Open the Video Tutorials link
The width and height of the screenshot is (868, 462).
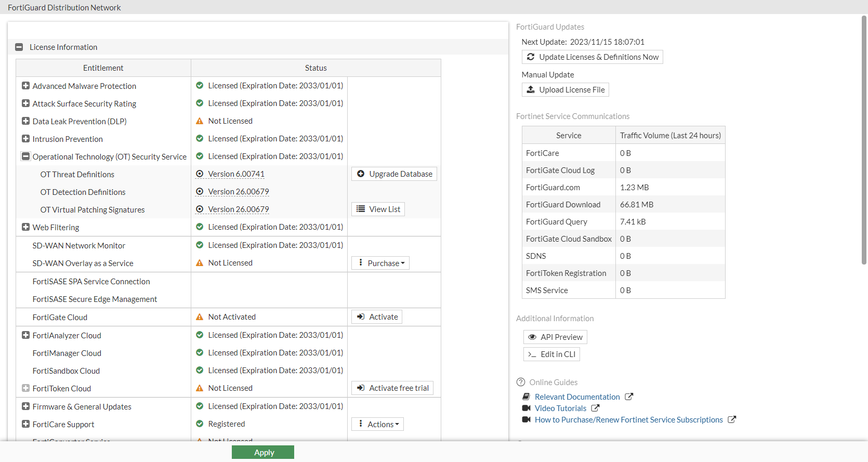tap(560, 408)
